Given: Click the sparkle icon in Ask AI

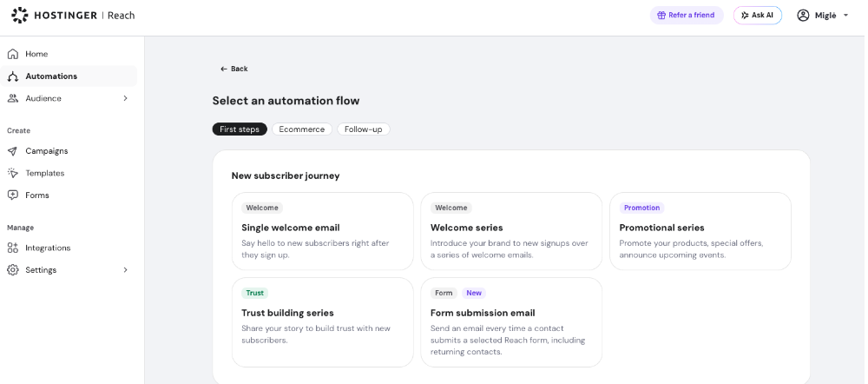Looking at the screenshot, I should point(745,16).
